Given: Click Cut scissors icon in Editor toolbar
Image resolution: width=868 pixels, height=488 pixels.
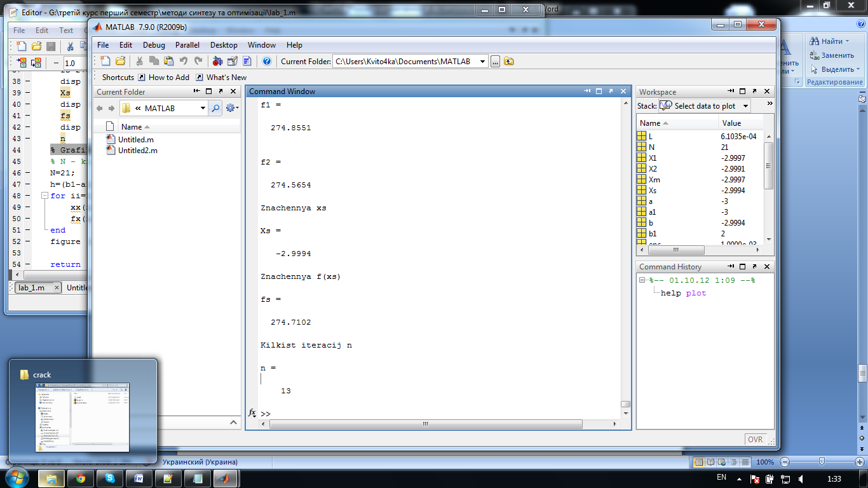Looking at the screenshot, I should click(x=70, y=46).
